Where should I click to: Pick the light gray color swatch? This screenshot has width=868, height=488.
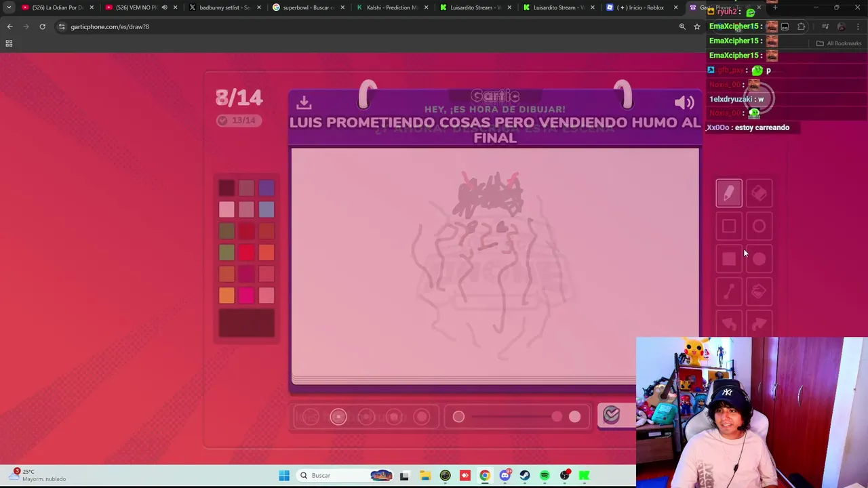pyautogui.click(x=246, y=209)
